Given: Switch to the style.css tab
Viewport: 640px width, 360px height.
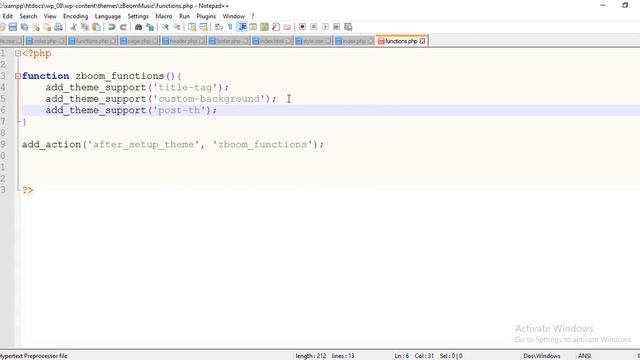Looking at the screenshot, I should pyautogui.click(x=313, y=41).
